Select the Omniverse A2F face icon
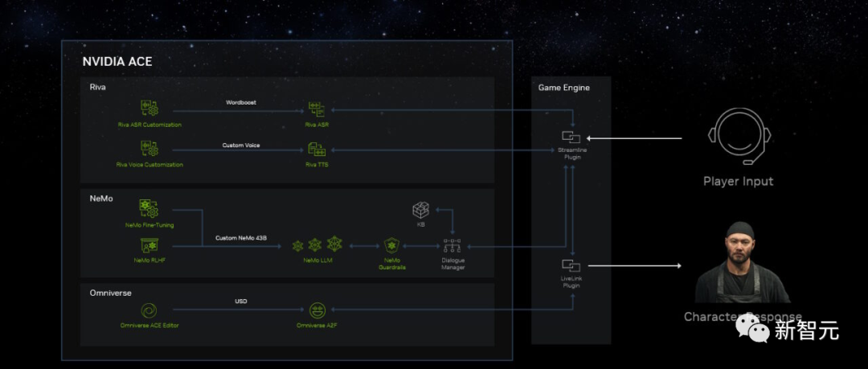Screen dimensions: 868x369 (317, 310)
